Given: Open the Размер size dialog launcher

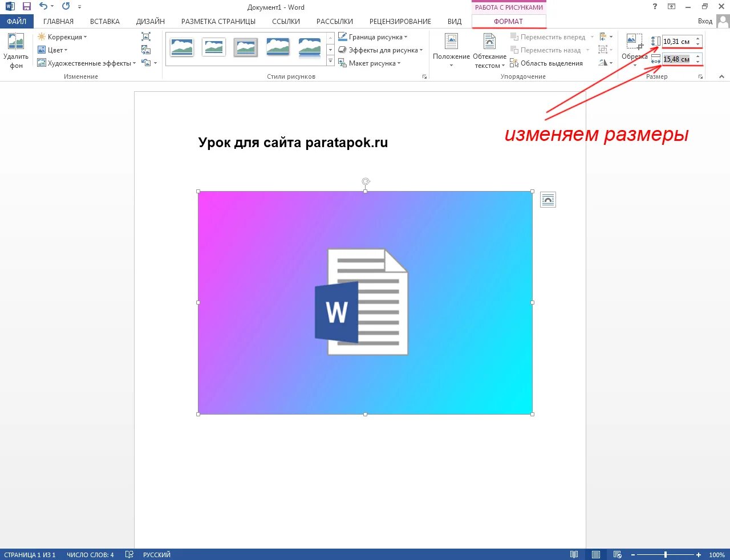Looking at the screenshot, I should [700, 76].
